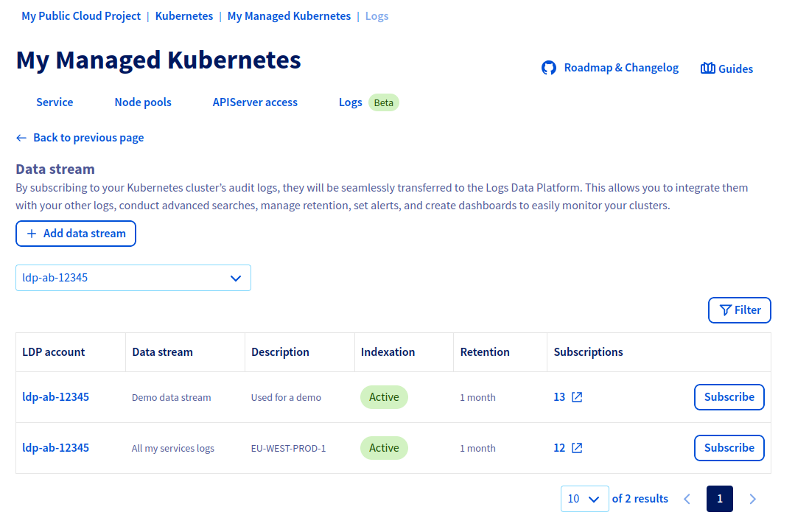Click ldp-ab-12345 in the first table row
This screenshot has height=532, width=795.
55,396
